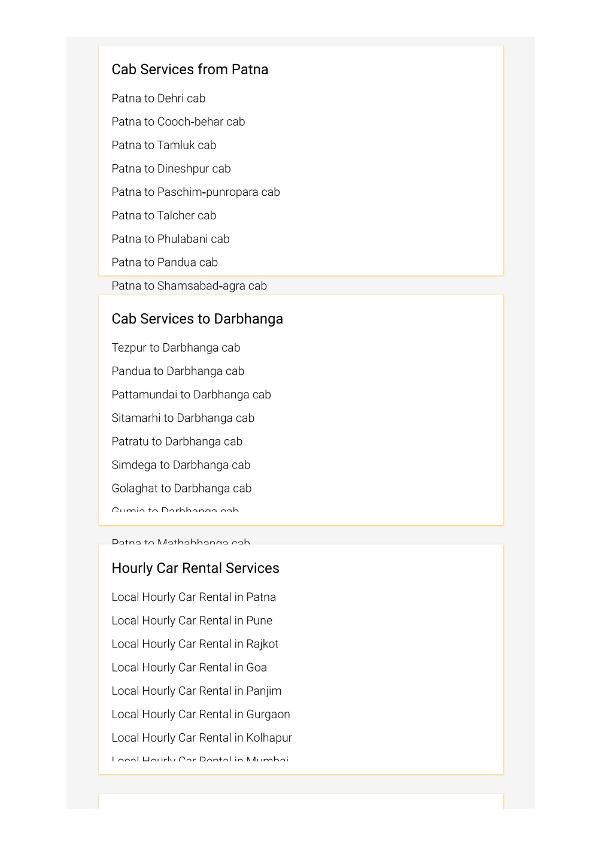Image resolution: width=613 pixels, height=868 pixels.
Task: Open Patna to Phulabani cab link
Action: [x=171, y=238]
